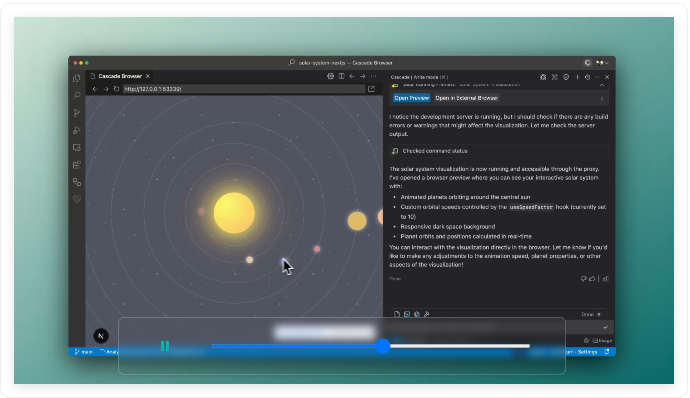690x398 pixels.
Task: Click the Next.js dev indicator badge
Action: (101, 336)
